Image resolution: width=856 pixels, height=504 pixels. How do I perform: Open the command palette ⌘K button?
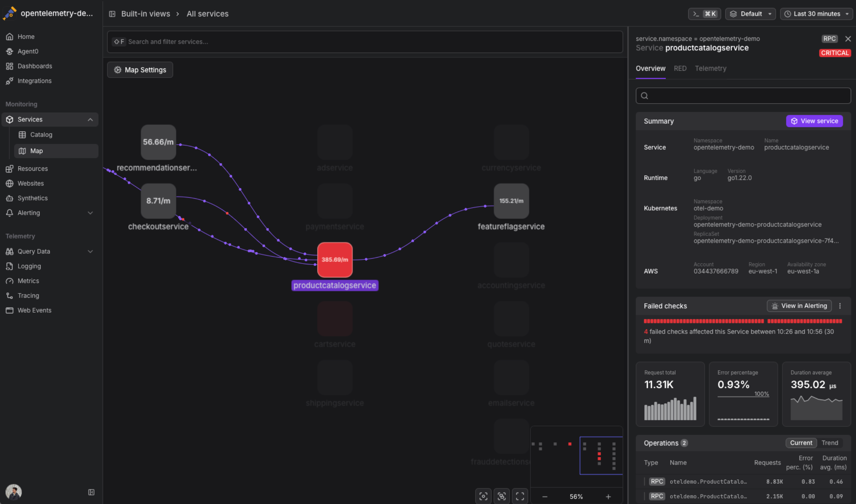click(704, 14)
